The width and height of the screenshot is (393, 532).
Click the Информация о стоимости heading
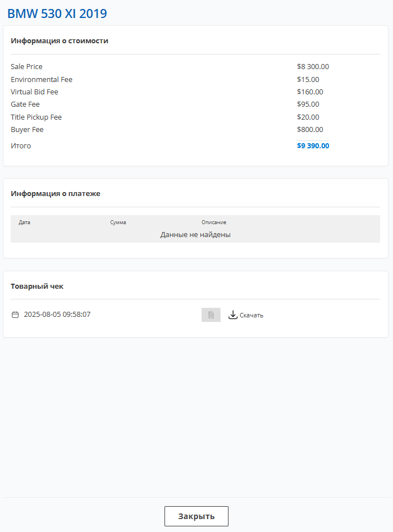click(x=60, y=40)
